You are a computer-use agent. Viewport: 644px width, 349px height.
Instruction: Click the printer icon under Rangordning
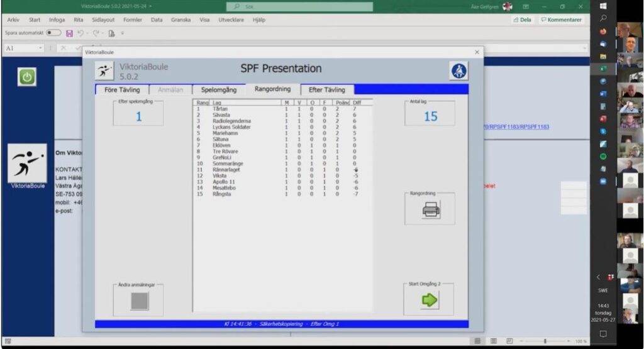tap(431, 211)
